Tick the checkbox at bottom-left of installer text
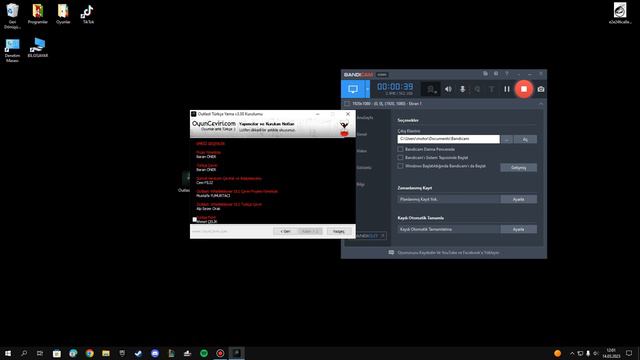 tap(195, 220)
